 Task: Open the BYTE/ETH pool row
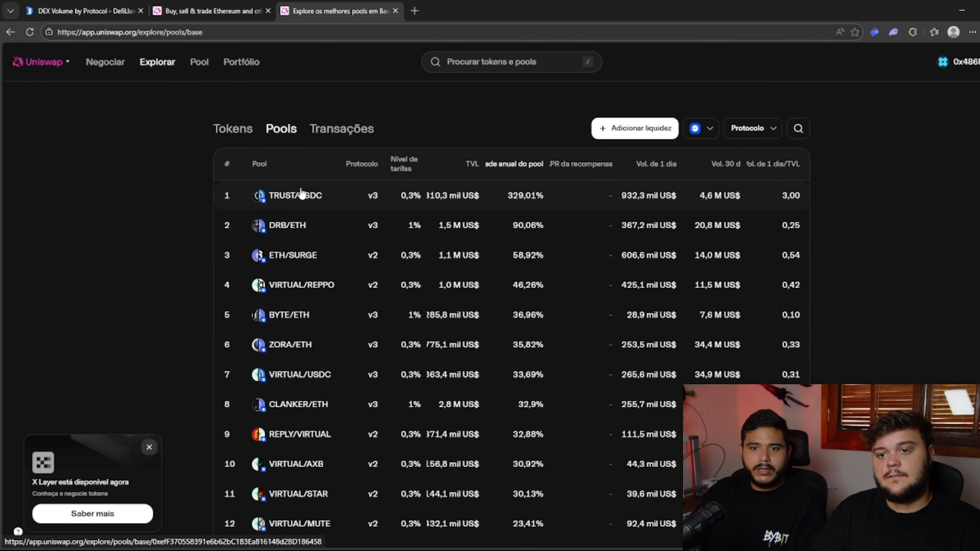[511, 315]
